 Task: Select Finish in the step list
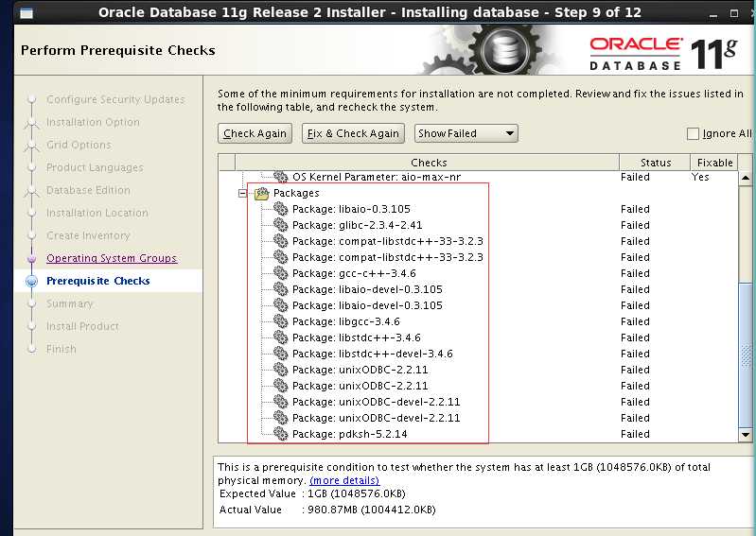point(62,349)
